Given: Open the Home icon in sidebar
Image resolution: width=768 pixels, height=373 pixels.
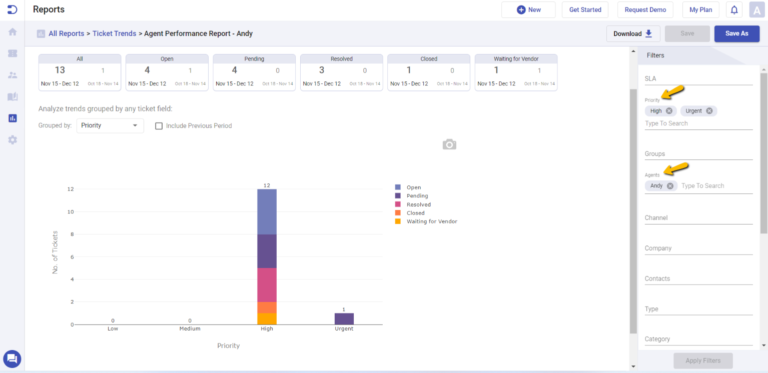Looking at the screenshot, I should click(13, 32).
